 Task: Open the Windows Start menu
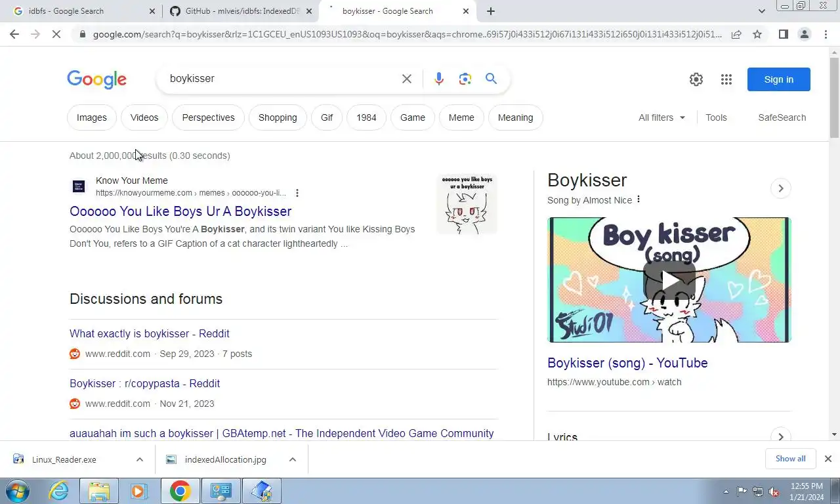[16, 491]
